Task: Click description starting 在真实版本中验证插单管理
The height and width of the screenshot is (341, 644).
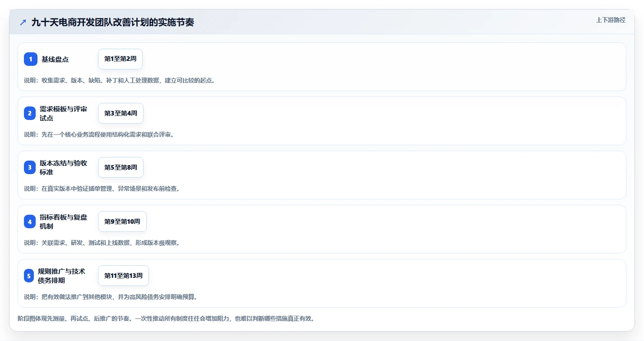Action: (103, 189)
